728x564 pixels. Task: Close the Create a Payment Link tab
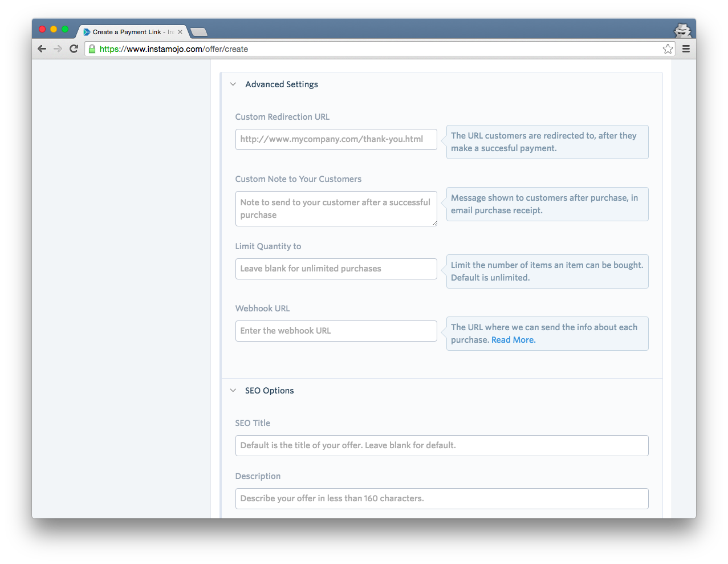click(180, 32)
